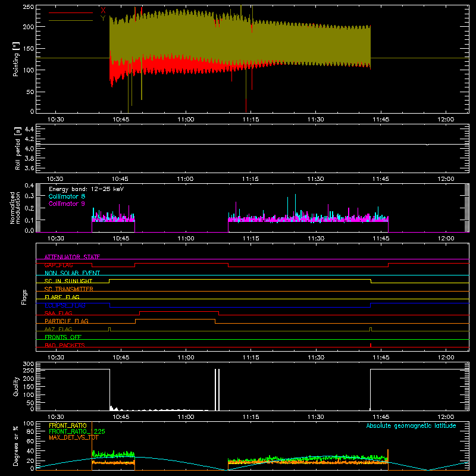Select the Y legend label in Pointing plot
This screenshot has width=476, height=476.
103,18
